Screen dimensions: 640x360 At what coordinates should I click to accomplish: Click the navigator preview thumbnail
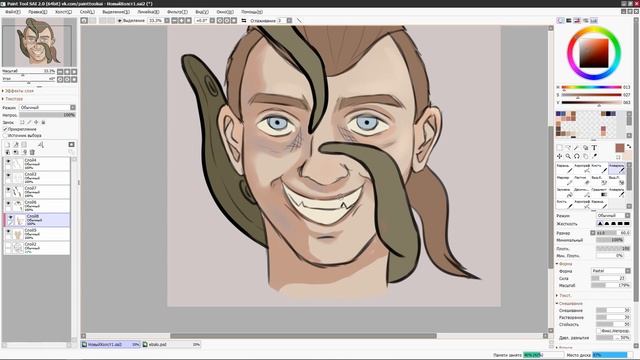[x=39, y=42]
